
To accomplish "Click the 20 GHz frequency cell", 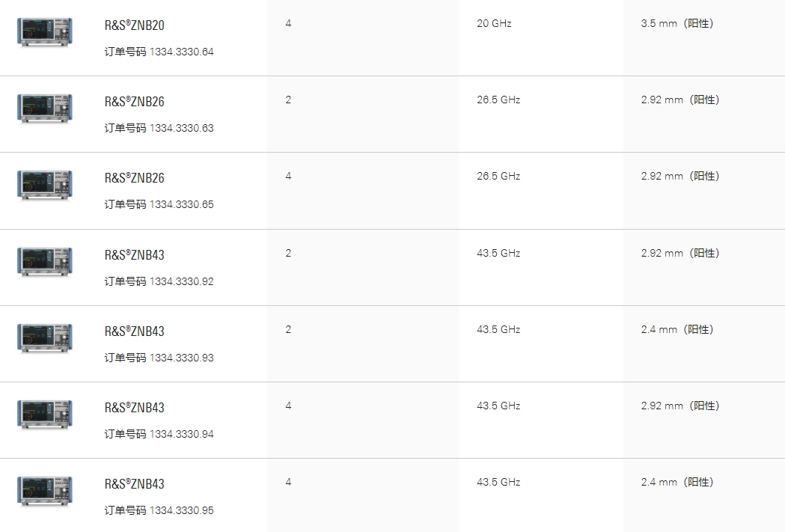I will [x=494, y=23].
